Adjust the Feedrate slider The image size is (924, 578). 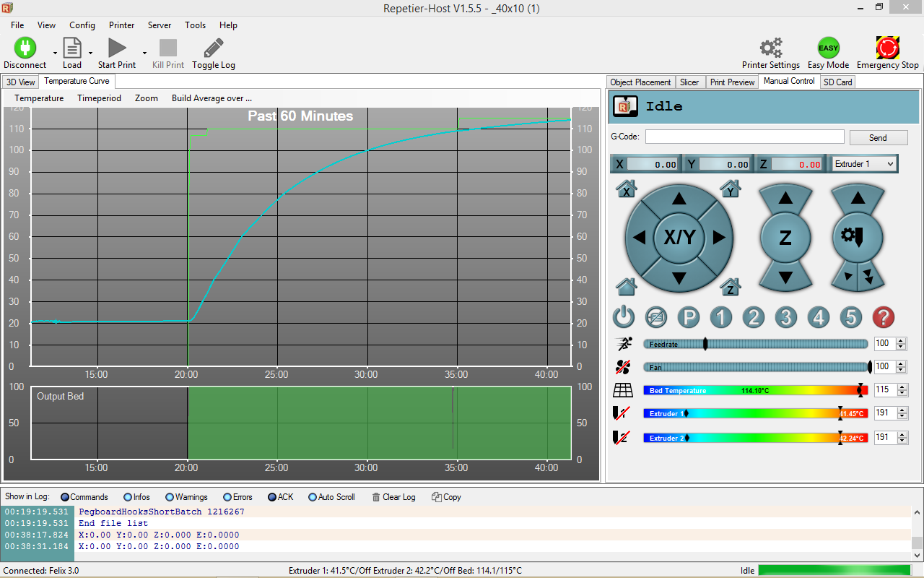click(x=756, y=344)
